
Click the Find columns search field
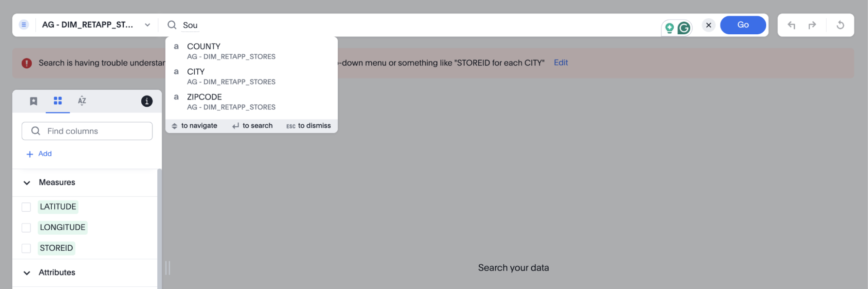(x=86, y=131)
